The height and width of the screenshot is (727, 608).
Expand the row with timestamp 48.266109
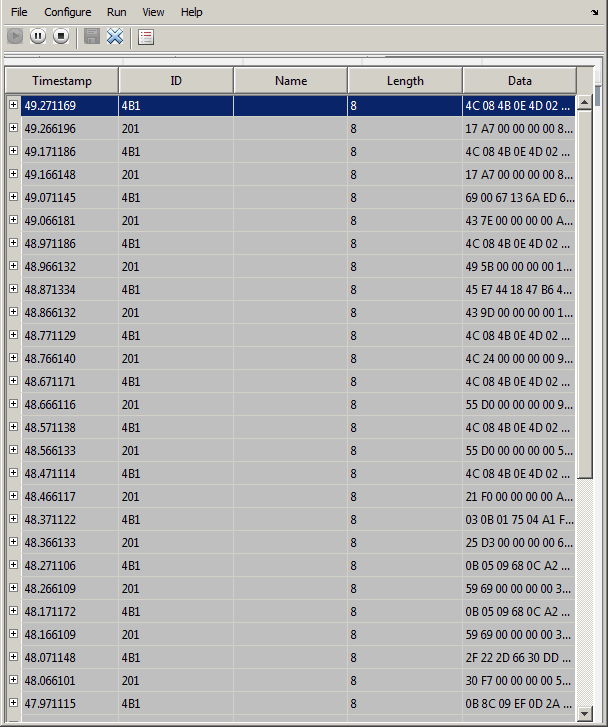pos(13,587)
